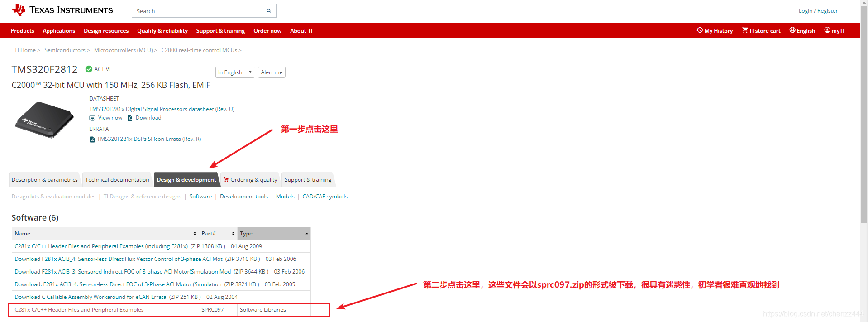Switch to Support & training tab
Image resolution: width=868 pixels, height=322 pixels.
(x=308, y=180)
